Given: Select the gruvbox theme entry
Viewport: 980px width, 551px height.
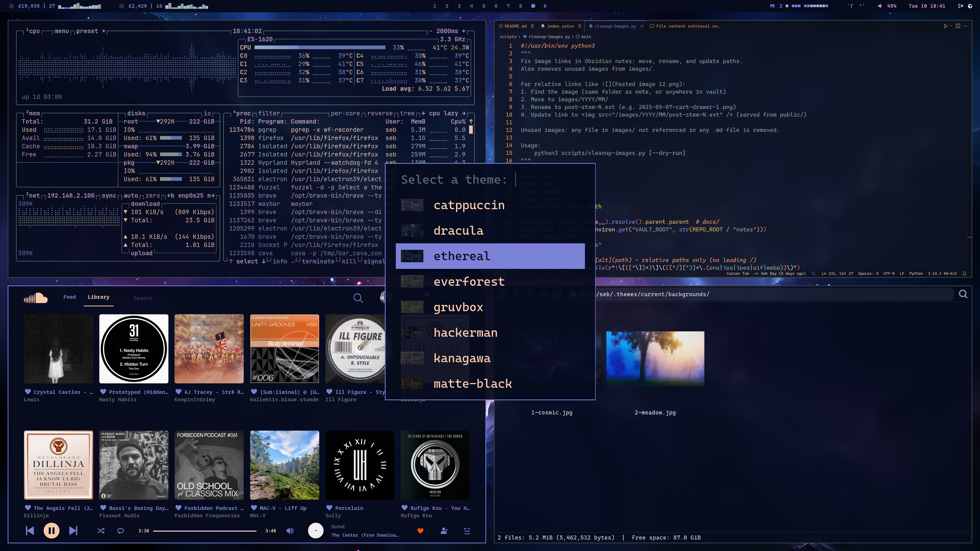Looking at the screenshot, I should (x=458, y=307).
